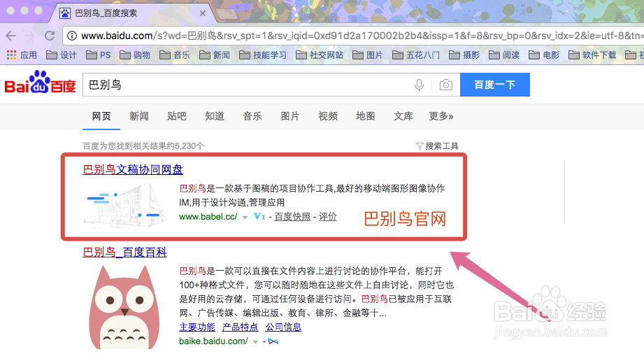Open the 技能学习 bookmark folder
This screenshot has width=644, height=354.
pos(263,55)
